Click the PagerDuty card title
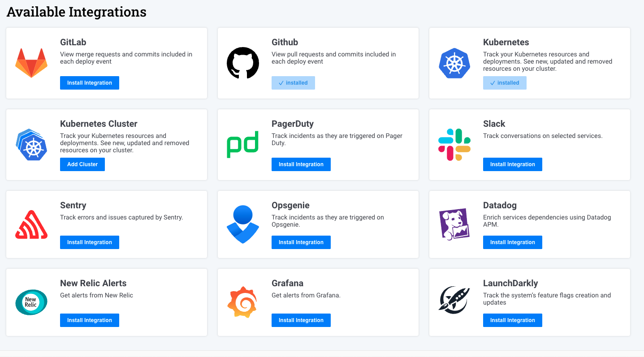 (293, 124)
